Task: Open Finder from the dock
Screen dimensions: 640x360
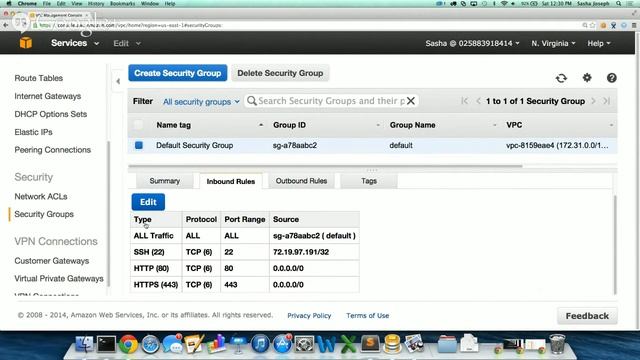Action: point(84,344)
